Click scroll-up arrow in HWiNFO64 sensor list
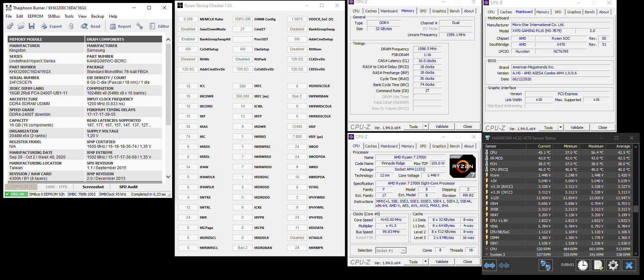Viewport: 644px width, 280px height. [x=636, y=147]
